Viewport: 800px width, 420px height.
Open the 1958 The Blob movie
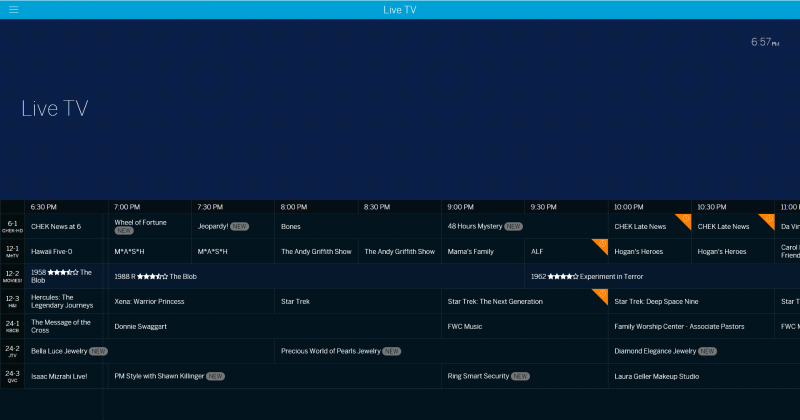click(66, 277)
